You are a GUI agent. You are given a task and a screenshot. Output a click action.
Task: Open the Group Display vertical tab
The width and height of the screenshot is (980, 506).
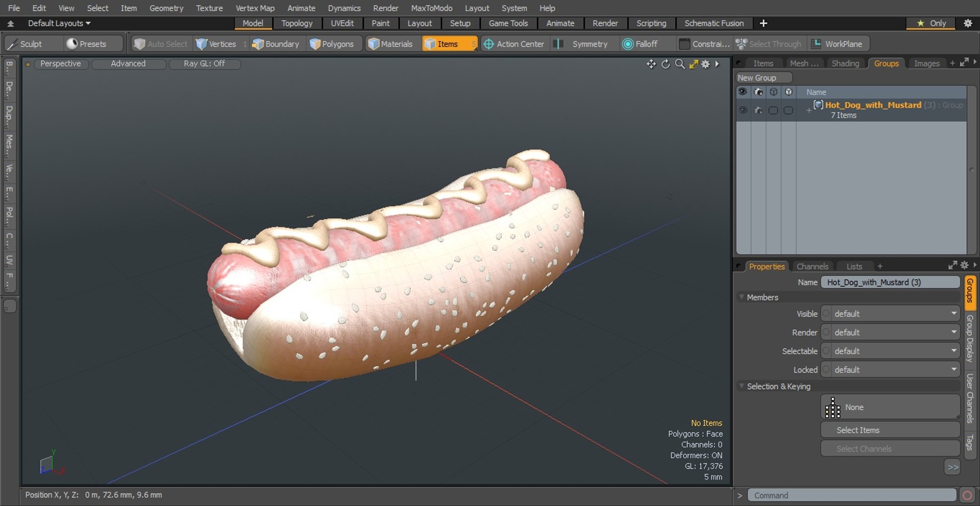coord(970,339)
